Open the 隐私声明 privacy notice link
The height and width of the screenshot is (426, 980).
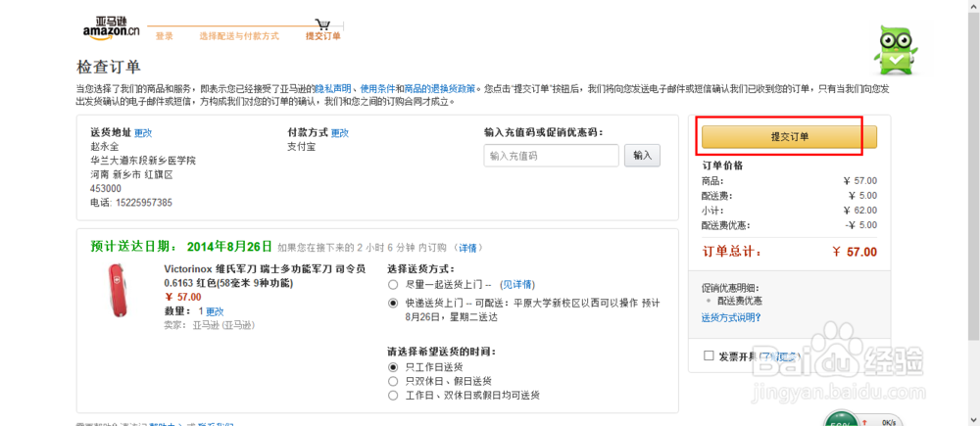pos(333,89)
